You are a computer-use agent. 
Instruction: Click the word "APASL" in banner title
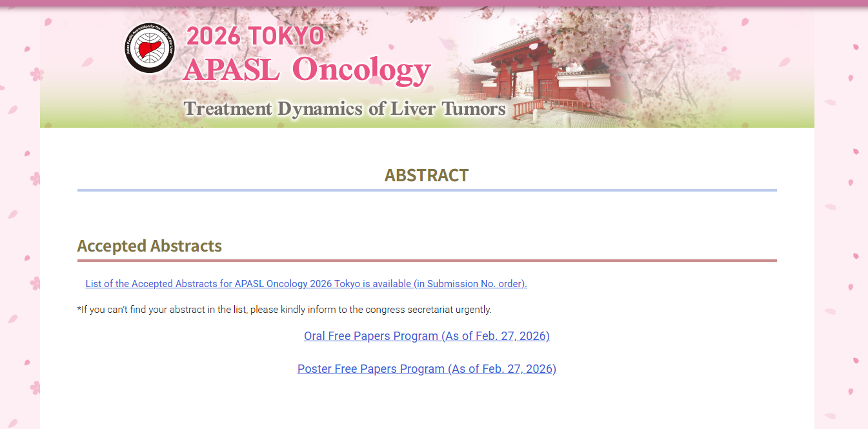tap(232, 70)
